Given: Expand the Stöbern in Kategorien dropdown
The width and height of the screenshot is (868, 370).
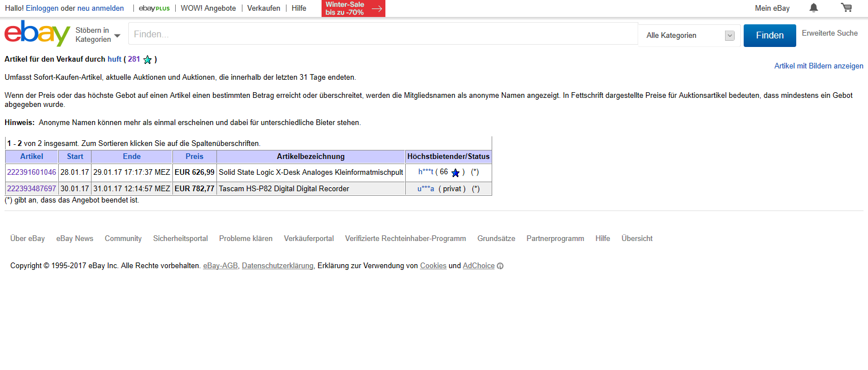Looking at the screenshot, I should pos(98,35).
